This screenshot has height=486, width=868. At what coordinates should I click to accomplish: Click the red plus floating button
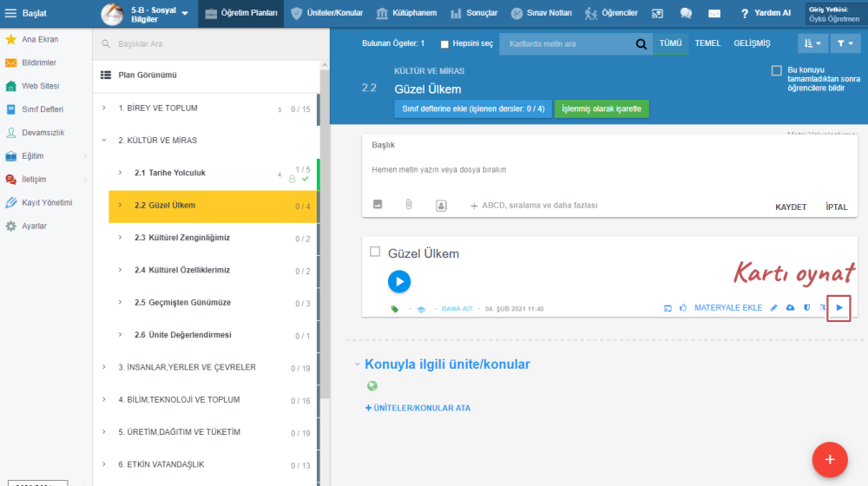pos(830,459)
